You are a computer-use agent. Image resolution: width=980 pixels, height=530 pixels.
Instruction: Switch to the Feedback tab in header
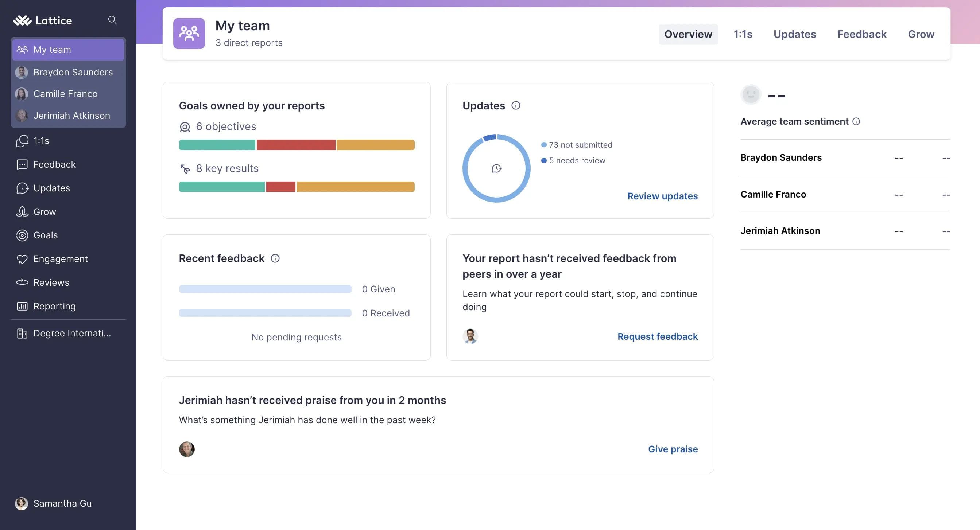(862, 34)
